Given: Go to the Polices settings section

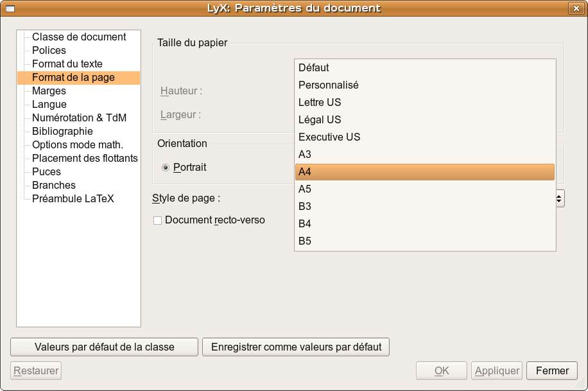Looking at the screenshot, I should coord(49,51).
